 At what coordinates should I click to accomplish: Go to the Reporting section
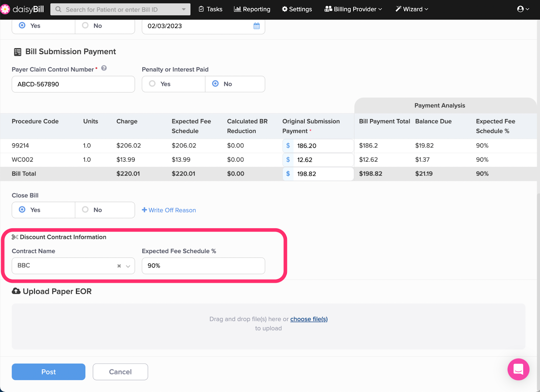pyautogui.click(x=252, y=9)
